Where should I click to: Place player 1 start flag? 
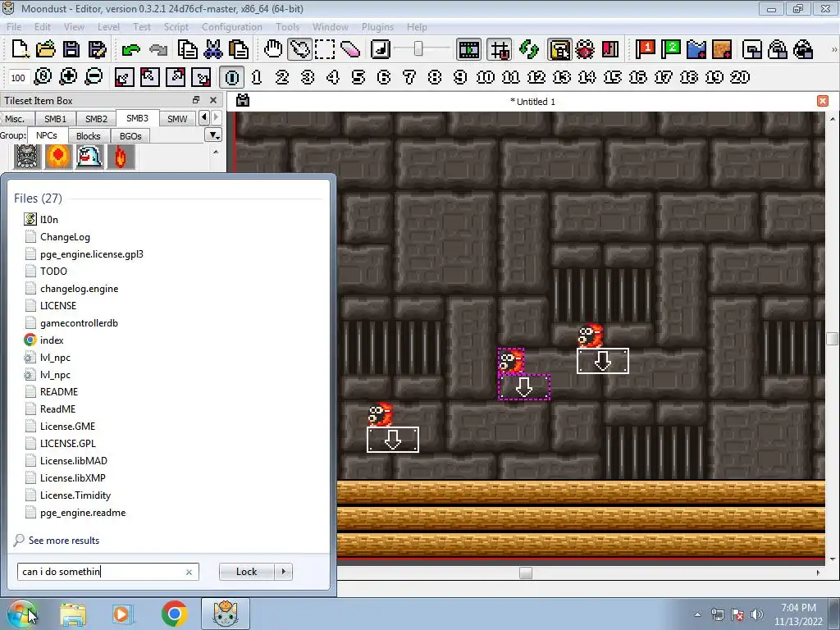pyautogui.click(x=645, y=49)
